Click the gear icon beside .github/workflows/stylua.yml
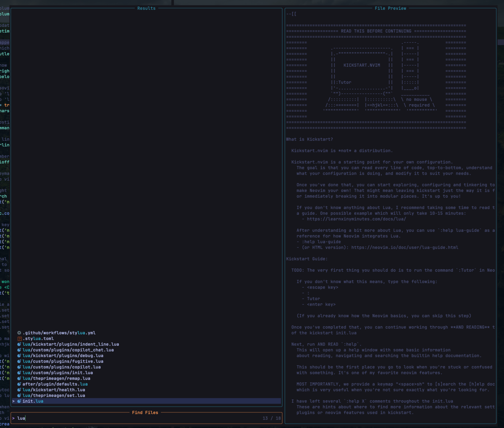Viewport: 504px width, 428px height. click(19, 333)
